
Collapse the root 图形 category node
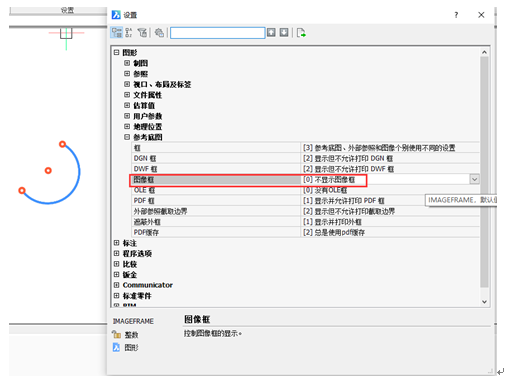[x=116, y=52]
